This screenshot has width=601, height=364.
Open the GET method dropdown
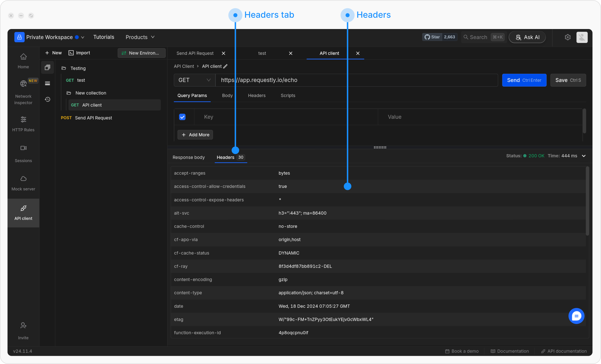[x=194, y=80]
